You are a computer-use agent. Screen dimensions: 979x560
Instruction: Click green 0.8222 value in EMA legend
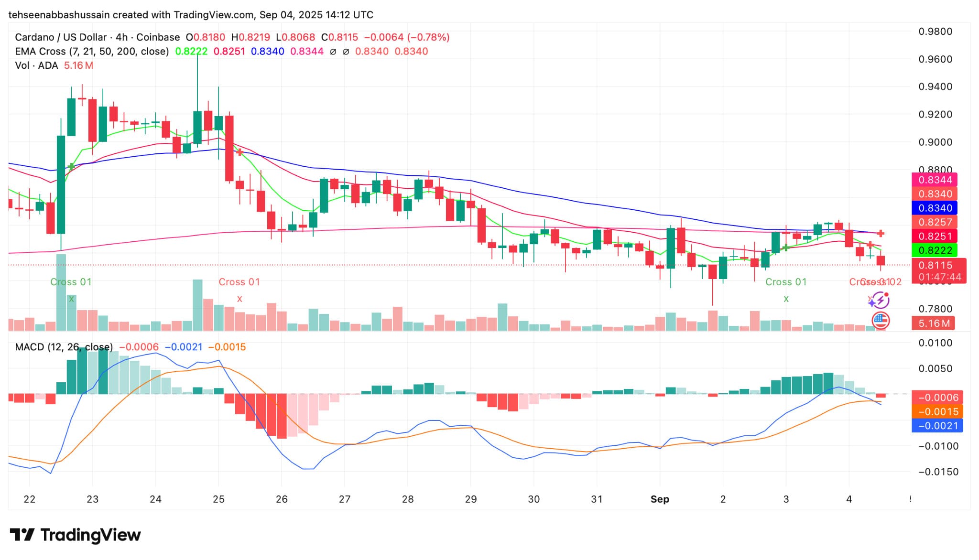coord(191,52)
